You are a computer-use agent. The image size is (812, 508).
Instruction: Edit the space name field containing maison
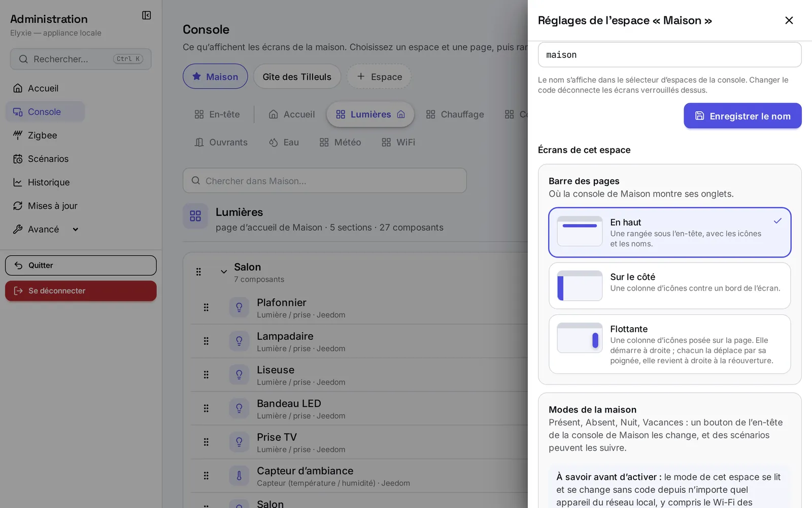click(669, 55)
